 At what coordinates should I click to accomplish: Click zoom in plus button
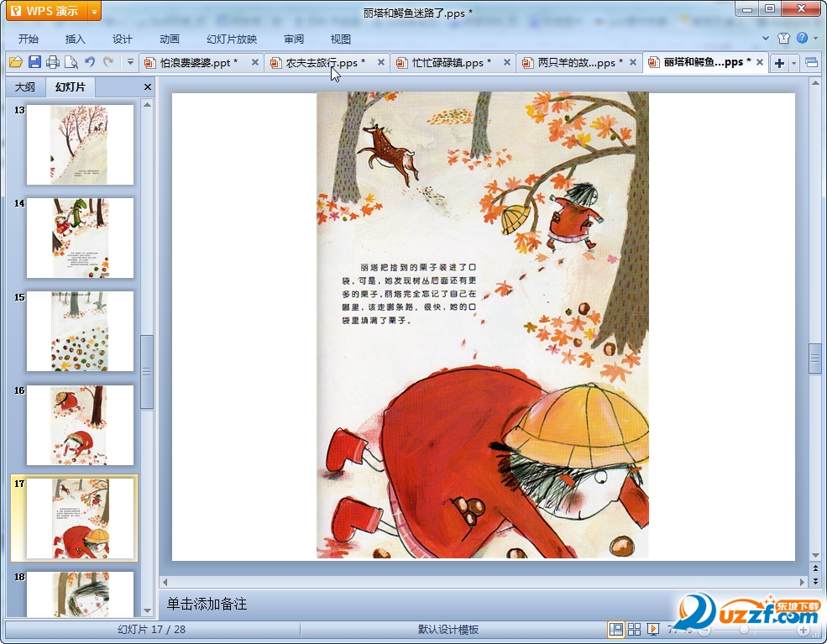click(803, 630)
